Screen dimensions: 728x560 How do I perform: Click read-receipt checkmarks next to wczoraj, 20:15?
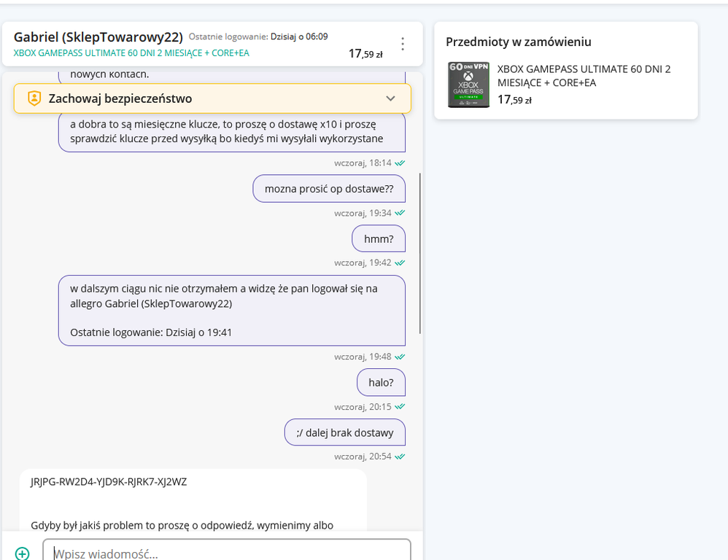pos(400,407)
